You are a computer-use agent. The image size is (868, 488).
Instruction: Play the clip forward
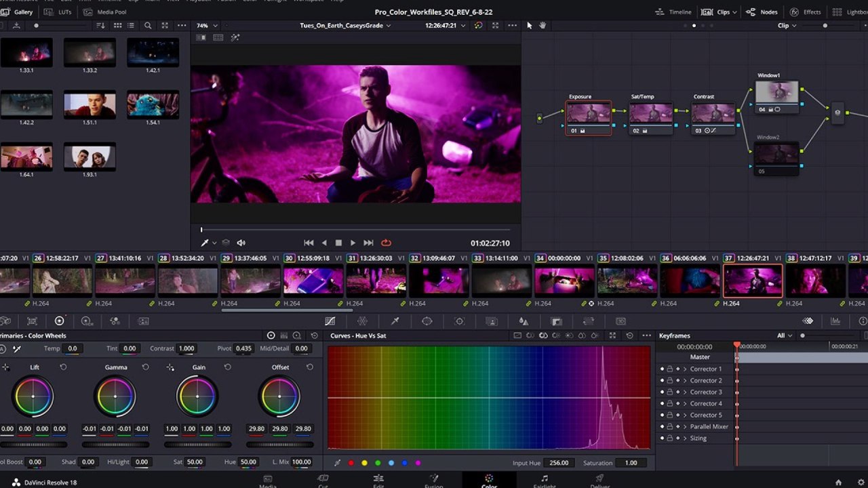353,243
